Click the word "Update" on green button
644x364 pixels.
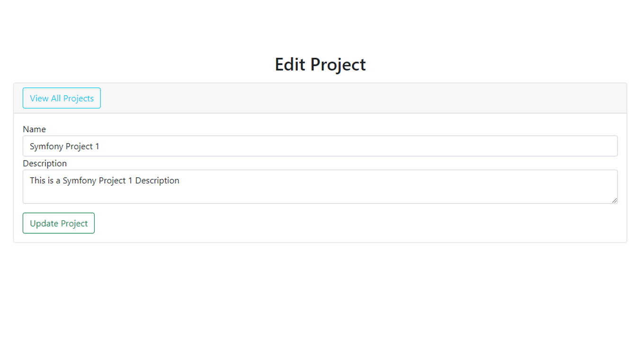coord(44,223)
